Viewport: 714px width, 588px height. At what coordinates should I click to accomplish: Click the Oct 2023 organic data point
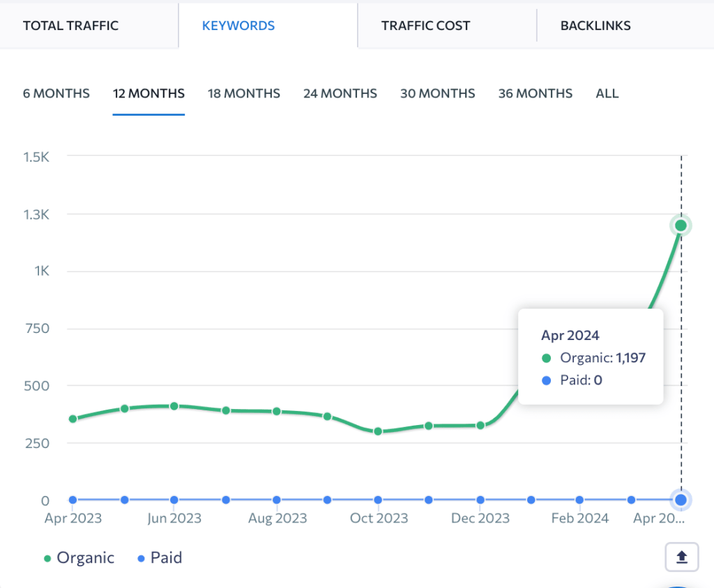pos(378,431)
